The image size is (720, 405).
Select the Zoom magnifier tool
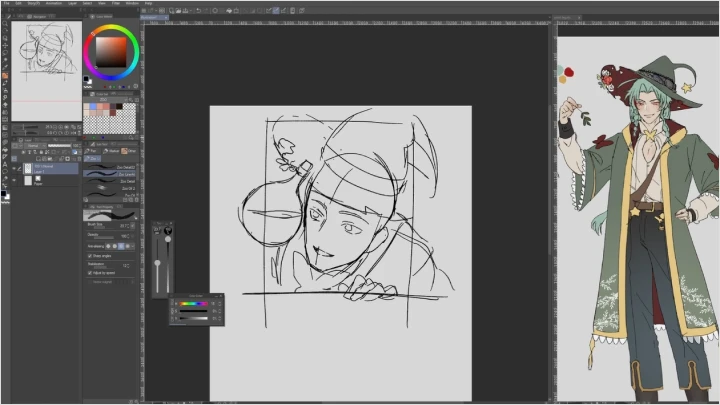pyautogui.click(x=4, y=24)
